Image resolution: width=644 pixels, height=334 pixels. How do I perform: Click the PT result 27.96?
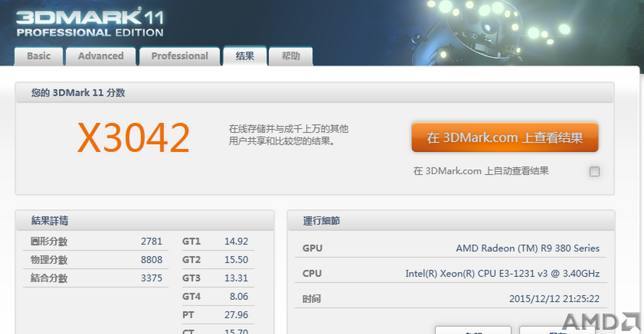236,315
